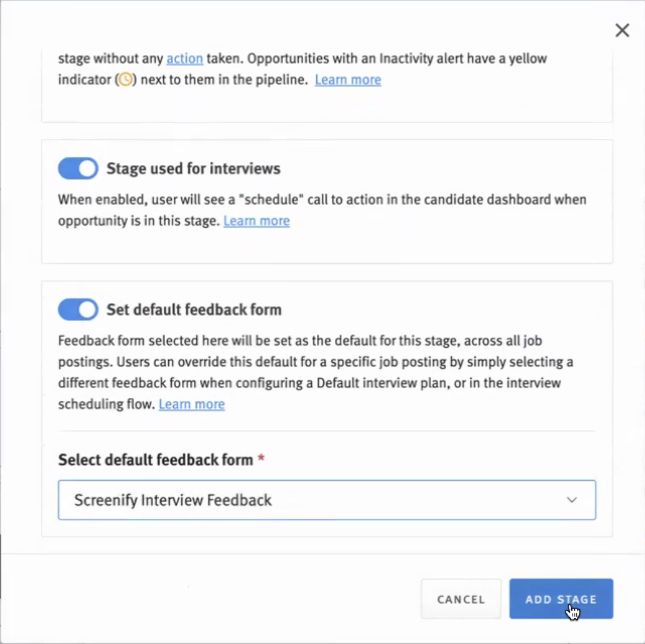
Task: Turn off Set default feedback form switch
Action: click(x=78, y=309)
